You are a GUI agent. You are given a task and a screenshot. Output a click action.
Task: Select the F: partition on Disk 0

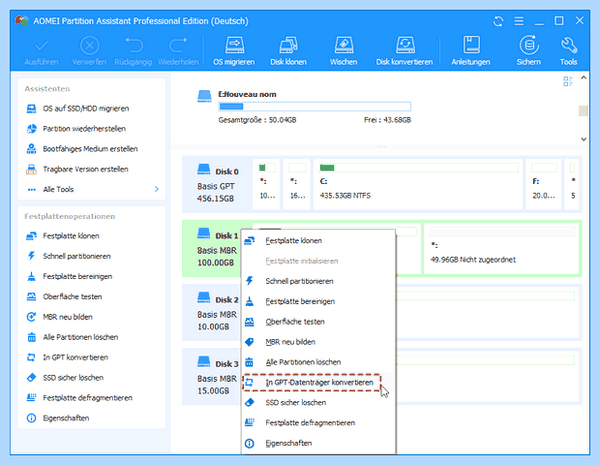coord(543,184)
